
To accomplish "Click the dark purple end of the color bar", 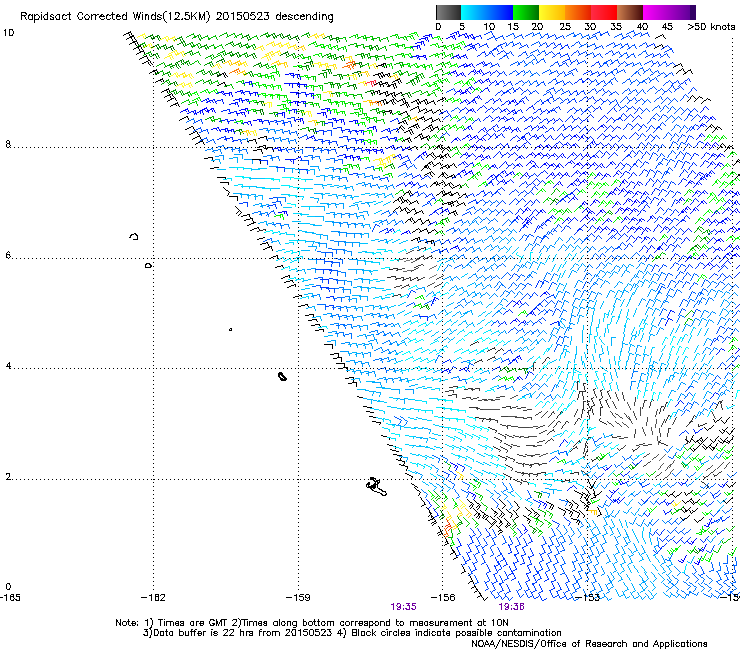I will [692, 12].
